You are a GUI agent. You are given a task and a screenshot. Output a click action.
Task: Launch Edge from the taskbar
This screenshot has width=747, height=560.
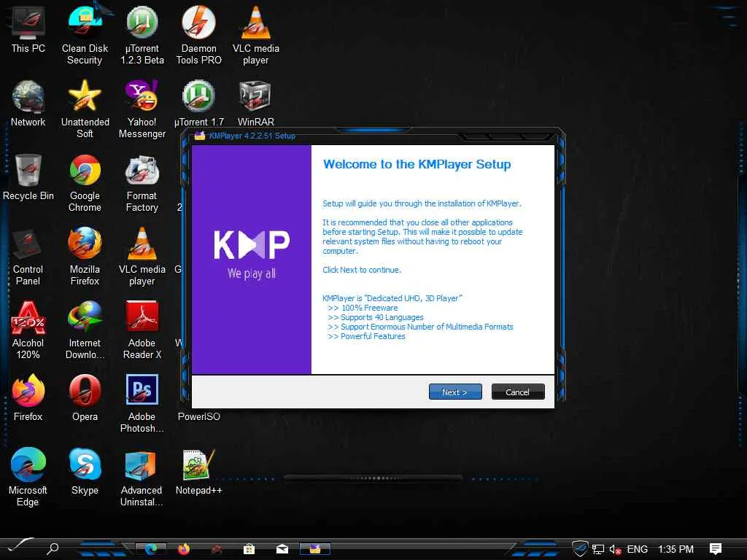151,549
